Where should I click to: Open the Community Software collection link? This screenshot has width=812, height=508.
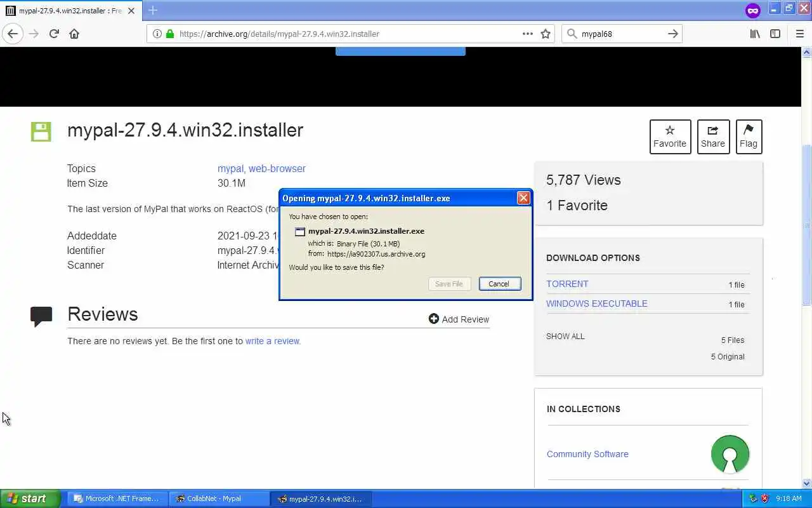coord(587,454)
